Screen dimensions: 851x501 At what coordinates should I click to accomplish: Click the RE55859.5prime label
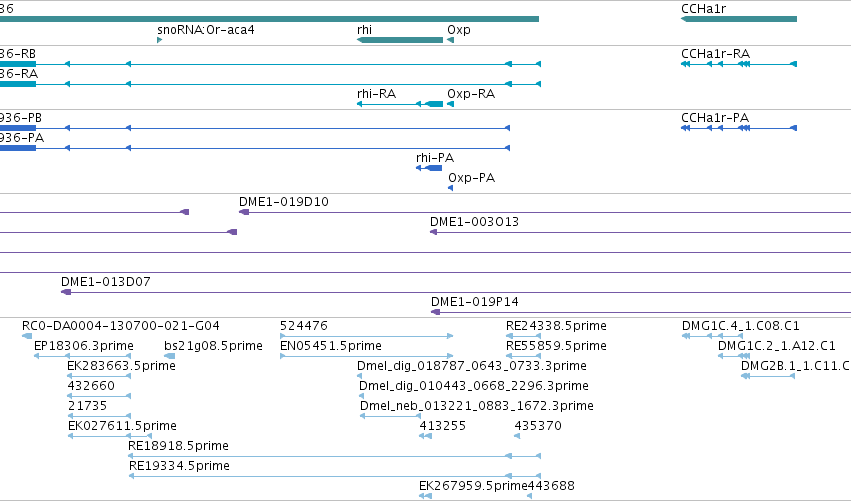556,346
